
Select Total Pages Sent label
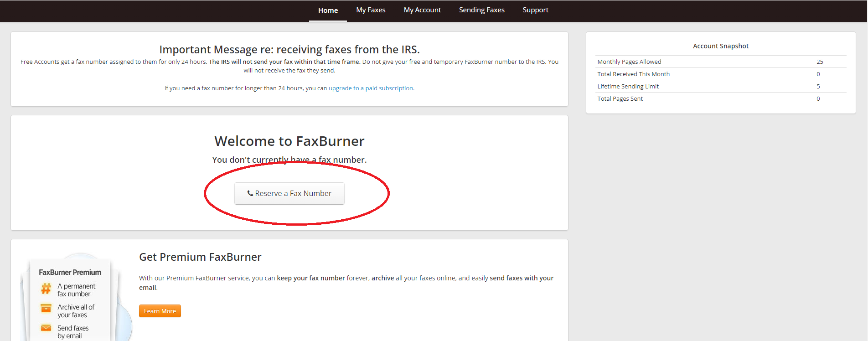click(620, 98)
